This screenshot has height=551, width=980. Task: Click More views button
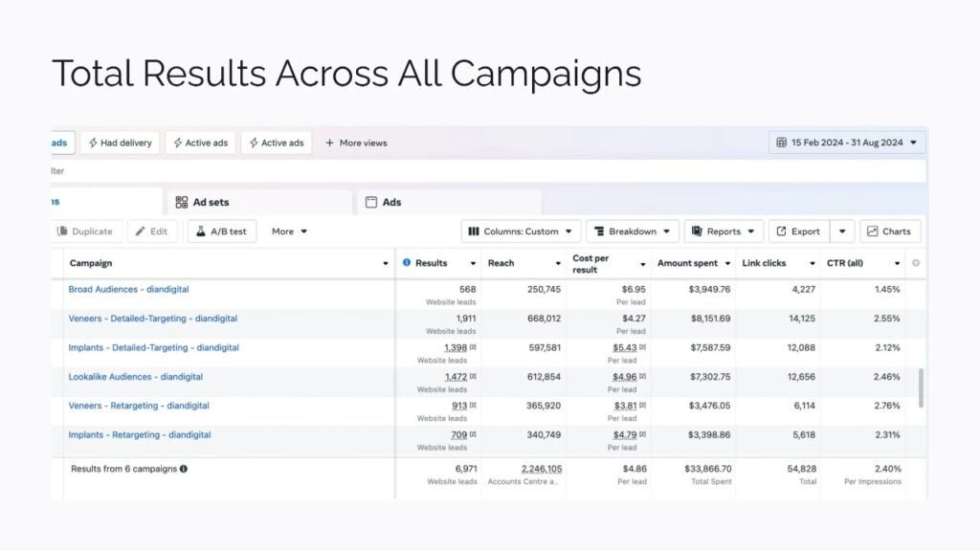pyautogui.click(x=356, y=143)
